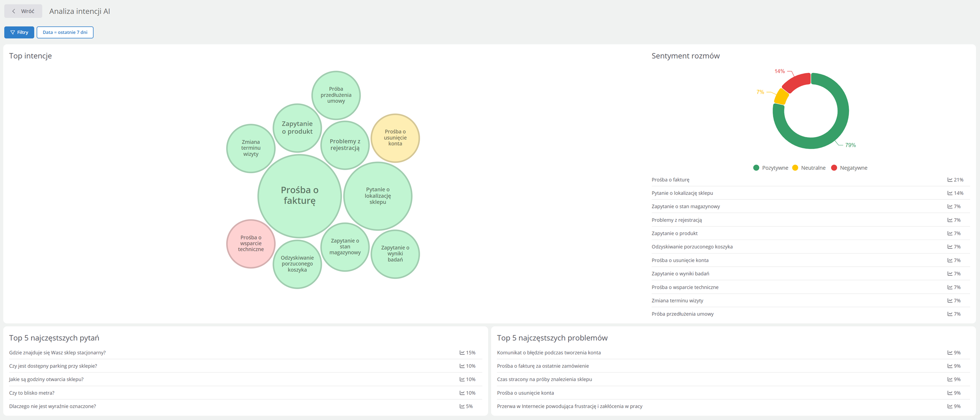Image resolution: width=980 pixels, height=420 pixels.
Task: Click trend icon next to Próba przedłużenia umowy
Action: click(x=949, y=314)
